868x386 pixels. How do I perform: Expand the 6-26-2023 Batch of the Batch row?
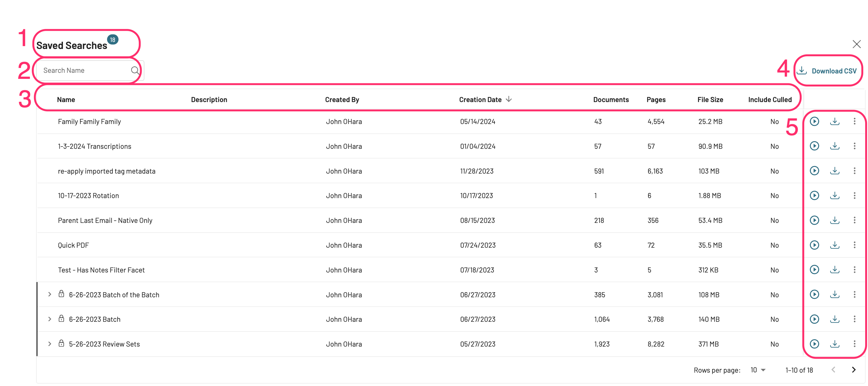click(50, 295)
